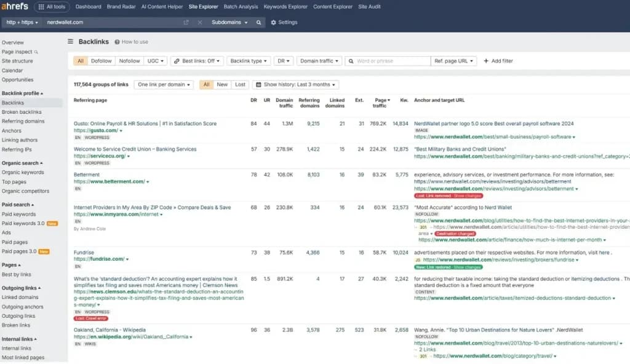Viewport: 630px width, 364px height.
Task: Open Paid keywords 3.0 in the sidebar
Action: point(23,223)
